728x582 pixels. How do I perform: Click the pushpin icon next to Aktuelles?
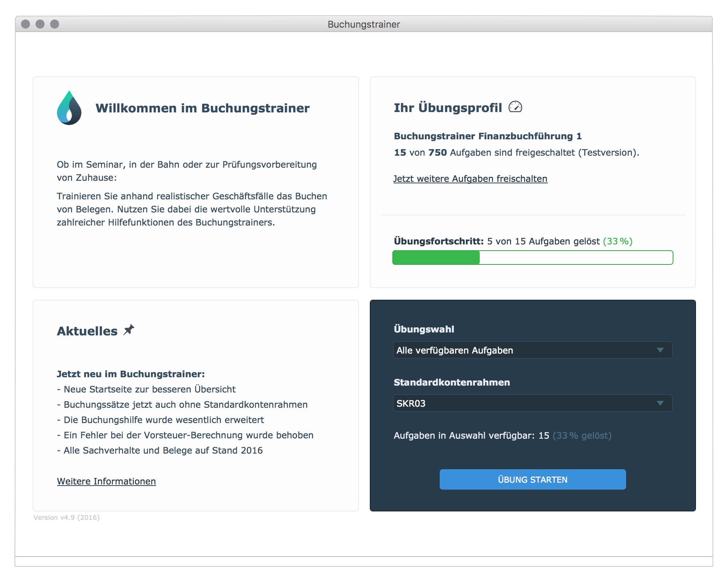(x=129, y=330)
